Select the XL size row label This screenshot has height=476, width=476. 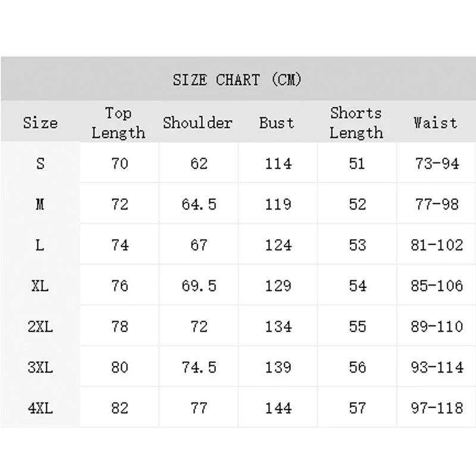pos(40,286)
